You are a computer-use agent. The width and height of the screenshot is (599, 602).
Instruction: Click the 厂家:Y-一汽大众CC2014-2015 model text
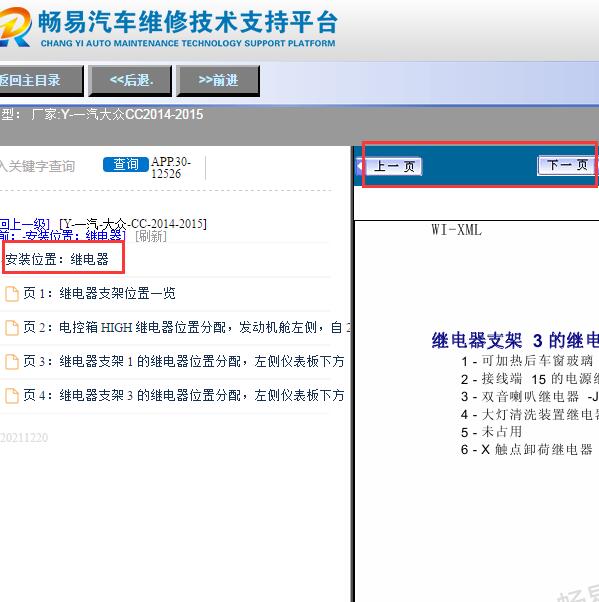[x=117, y=114]
